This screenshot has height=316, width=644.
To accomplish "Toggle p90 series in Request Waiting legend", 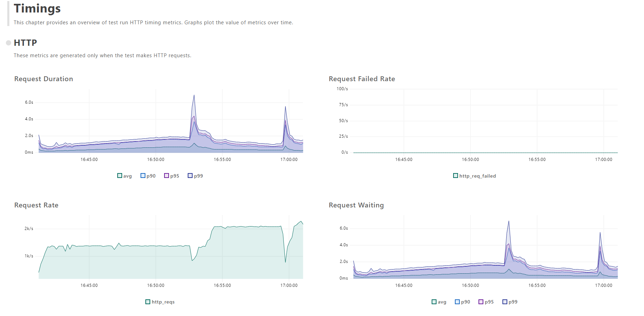I will [x=463, y=302].
